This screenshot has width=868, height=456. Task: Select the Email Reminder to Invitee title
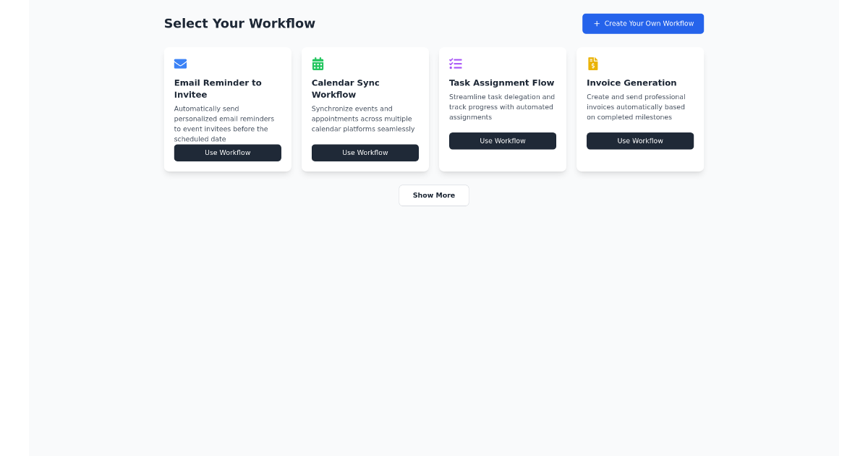pos(218,88)
